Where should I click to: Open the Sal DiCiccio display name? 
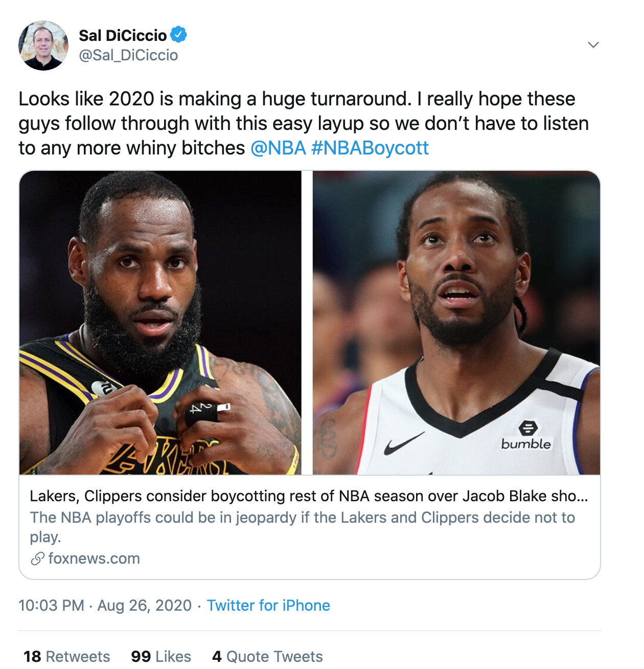[123, 35]
